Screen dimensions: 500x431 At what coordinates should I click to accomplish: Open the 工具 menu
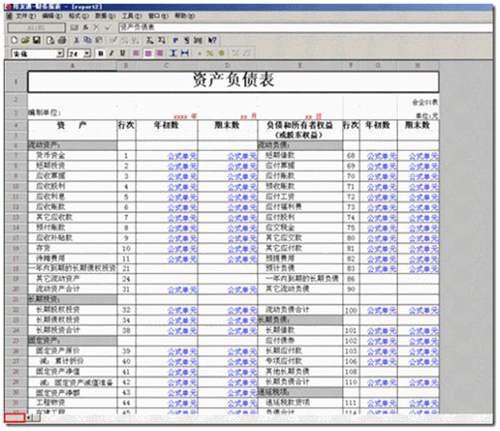tap(131, 16)
